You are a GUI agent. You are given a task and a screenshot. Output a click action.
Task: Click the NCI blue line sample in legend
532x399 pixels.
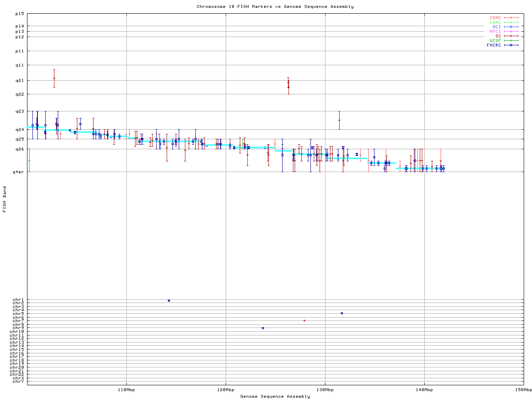click(511, 27)
